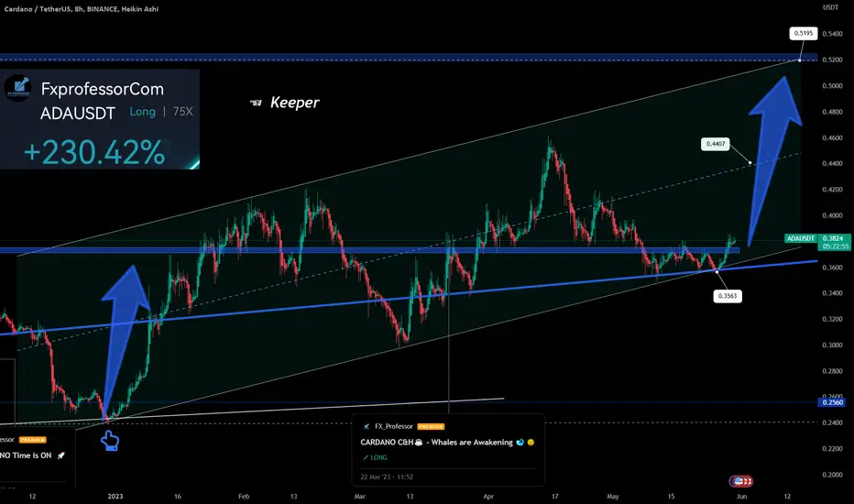Click the green ADAUSDT symbol tag on price axis
This screenshot has width=854, height=504.
(801, 238)
